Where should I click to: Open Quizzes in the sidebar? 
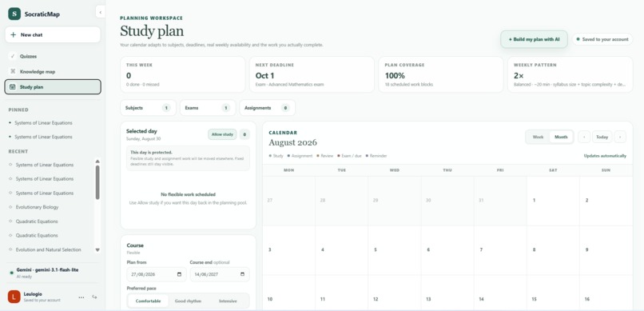[53, 56]
